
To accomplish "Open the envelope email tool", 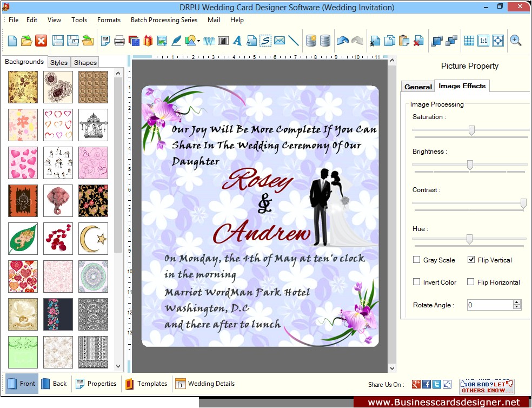I will click(x=280, y=41).
